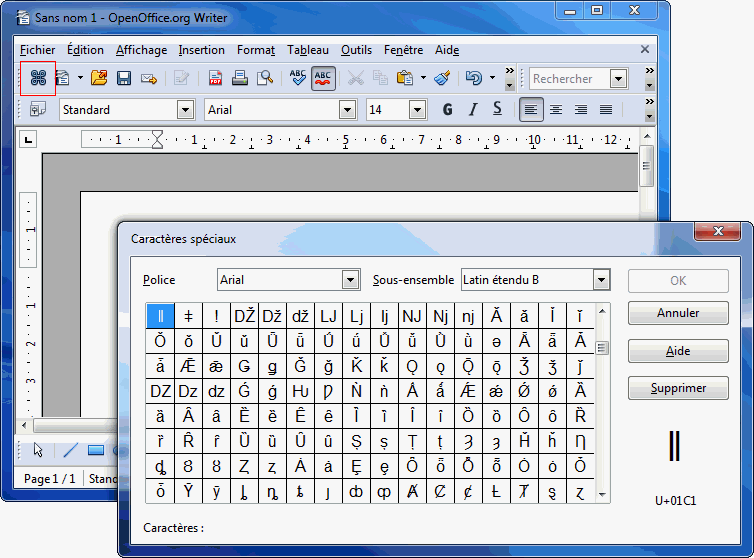754x558 pixels.
Task: Click the Special Characters toolbar icon
Action: point(38,77)
